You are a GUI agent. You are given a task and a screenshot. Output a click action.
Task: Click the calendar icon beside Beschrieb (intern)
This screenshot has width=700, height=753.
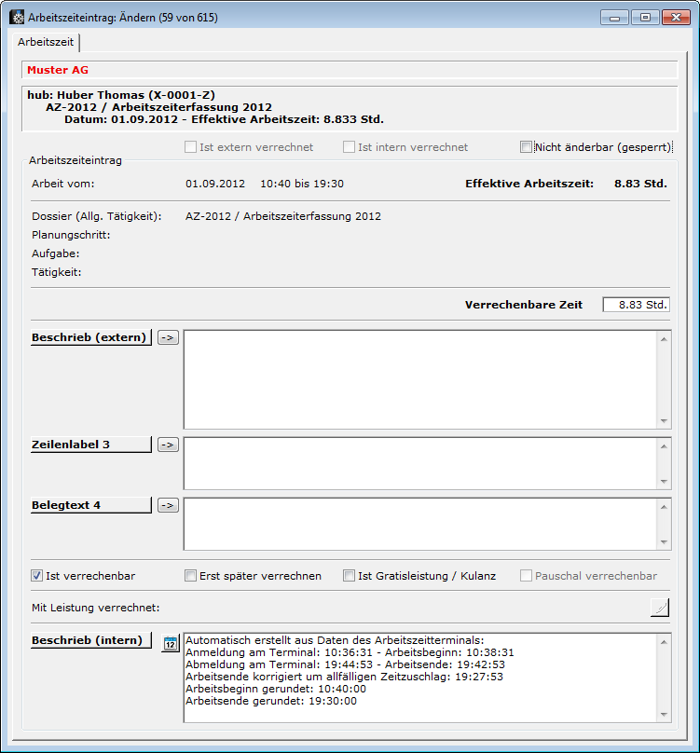tap(170, 643)
